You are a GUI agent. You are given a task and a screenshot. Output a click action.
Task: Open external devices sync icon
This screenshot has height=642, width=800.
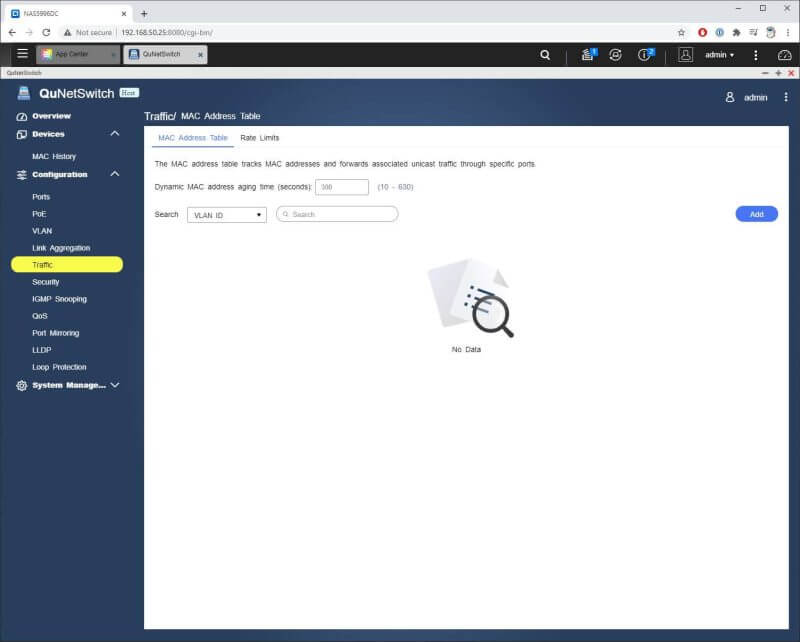(x=615, y=55)
